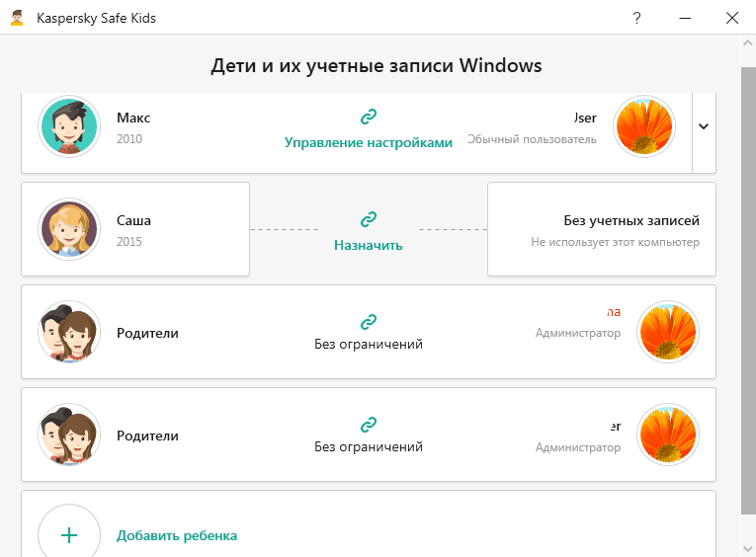
Task: Click link icon in first Родители row
Action: click(369, 321)
